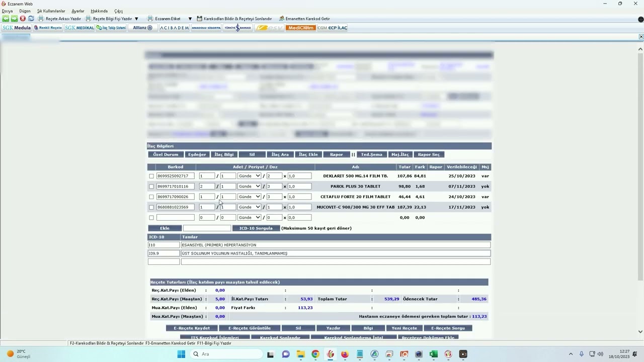
Task: Click the Özel Durum button
Action: (x=166, y=154)
